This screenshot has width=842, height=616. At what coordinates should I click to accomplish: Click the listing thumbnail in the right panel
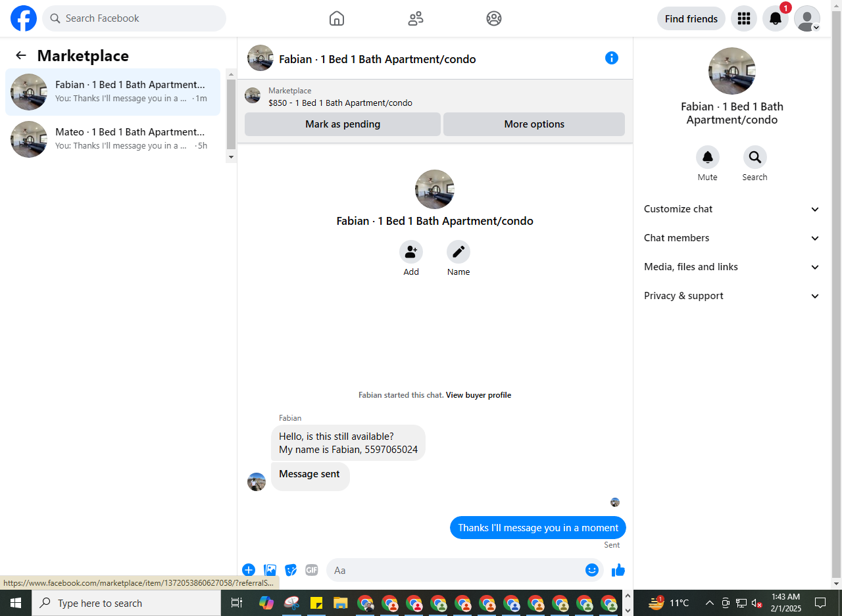coord(732,71)
